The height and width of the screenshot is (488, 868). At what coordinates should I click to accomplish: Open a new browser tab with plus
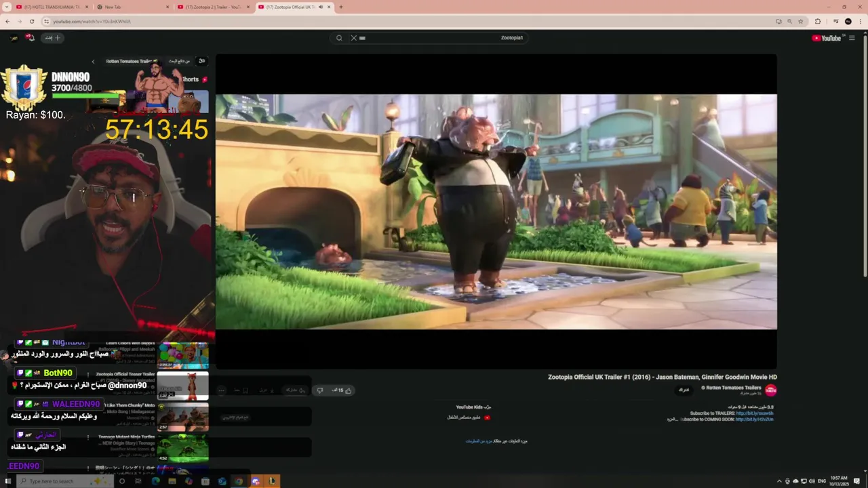pyautogui.click(x=340, y=7)
